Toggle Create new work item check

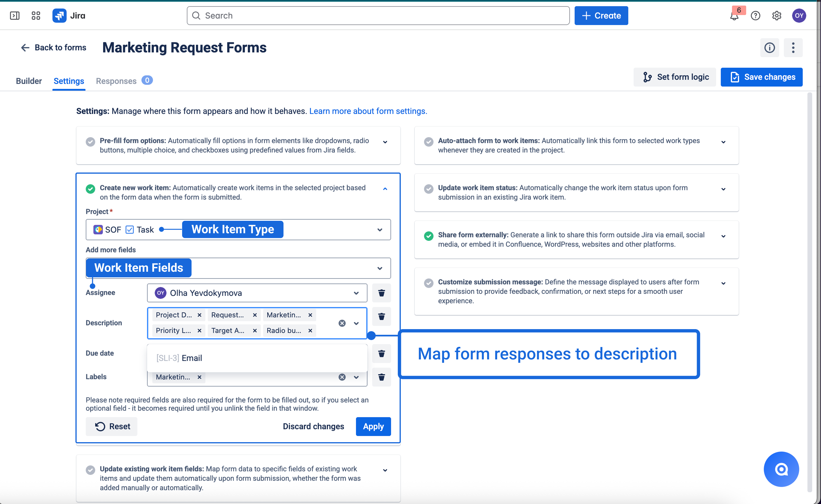[x=90, y=189]
